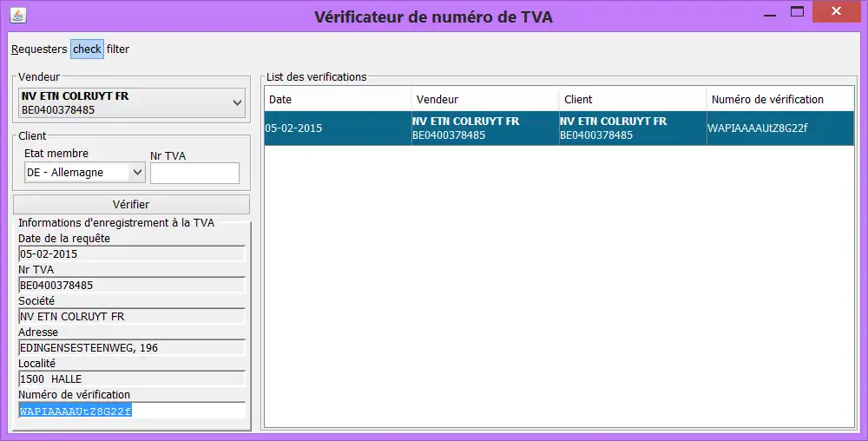The image size is (868, 441).
Task: Select the Client cell in the 05-02-2015 row
Action: click(x=633, y=128)
